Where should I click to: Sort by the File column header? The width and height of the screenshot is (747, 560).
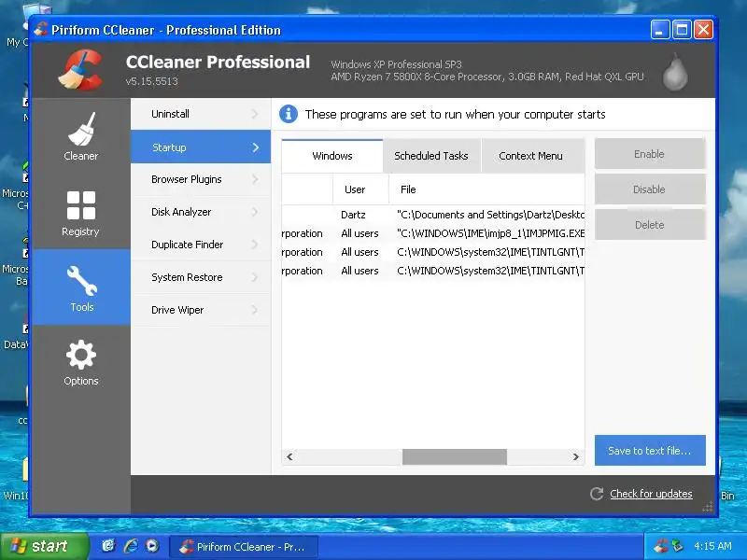[x=486, y=189]
